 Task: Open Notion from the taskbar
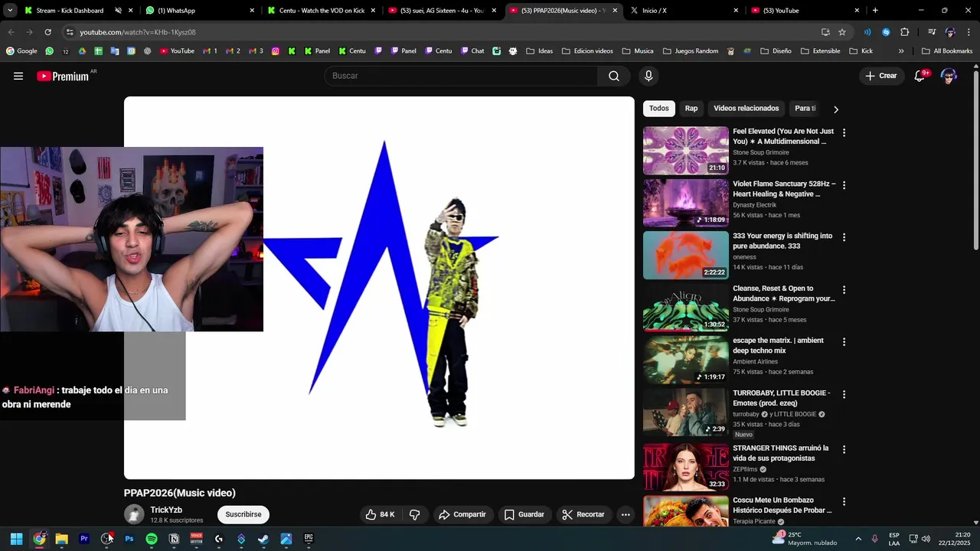[x=174, y=539]
